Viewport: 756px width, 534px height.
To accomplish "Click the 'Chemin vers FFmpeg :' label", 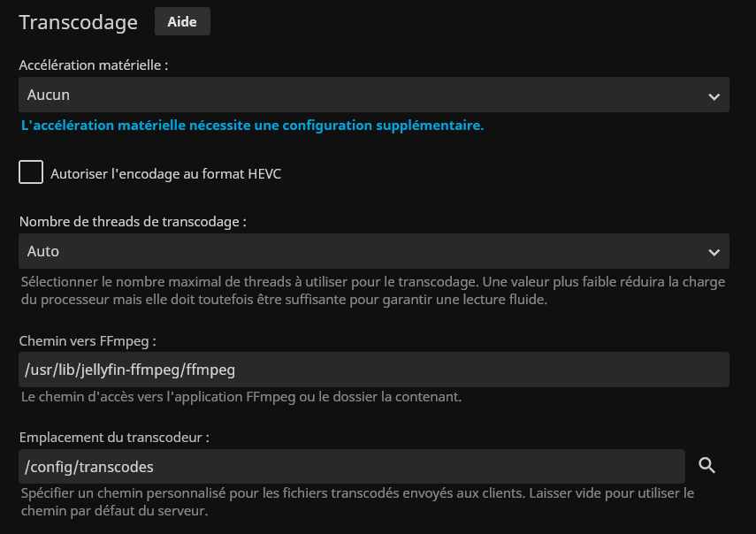I will 88,340.
